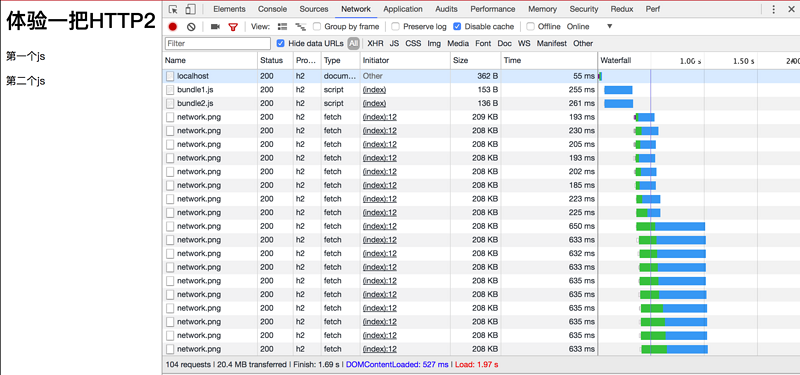Screen dimensions: 800x375
Task: Sort by the Name column header
Action: click(210, 60)
